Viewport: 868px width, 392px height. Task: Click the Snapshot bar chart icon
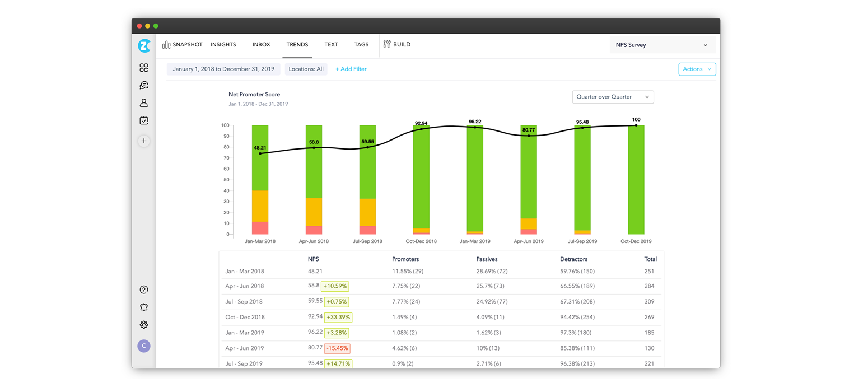click(x=166, y=45)
